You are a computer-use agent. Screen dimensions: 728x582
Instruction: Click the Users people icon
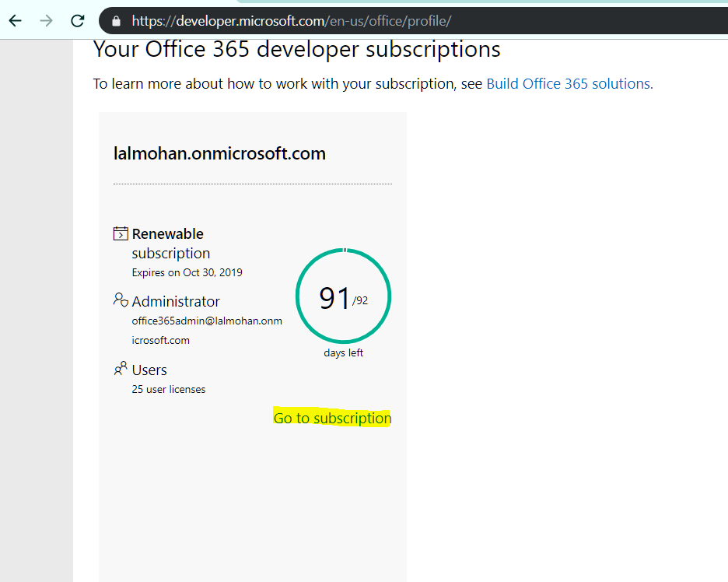pos(121,369)
